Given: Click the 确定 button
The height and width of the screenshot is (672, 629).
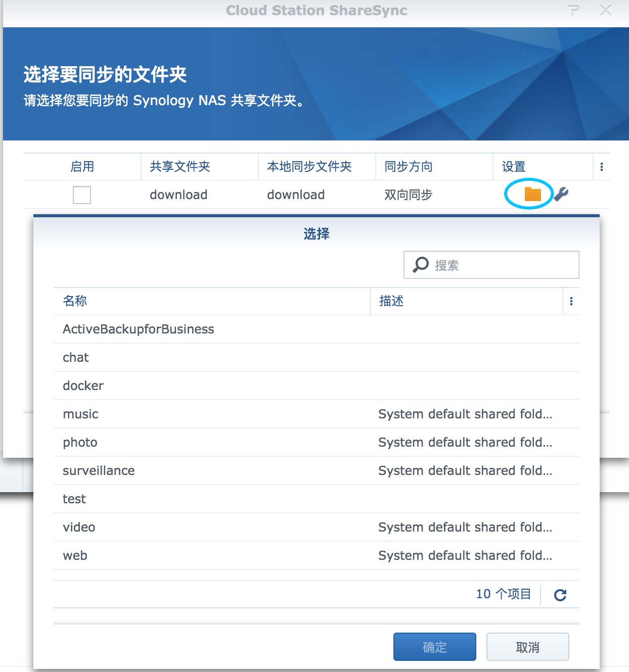Looking at the screenshot, I should tap(435, 647).
